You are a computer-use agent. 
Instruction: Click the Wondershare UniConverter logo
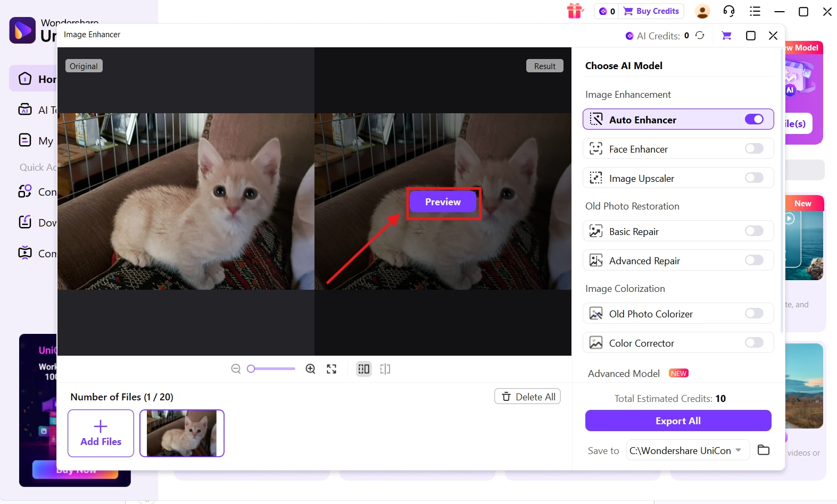coord(22,30)
